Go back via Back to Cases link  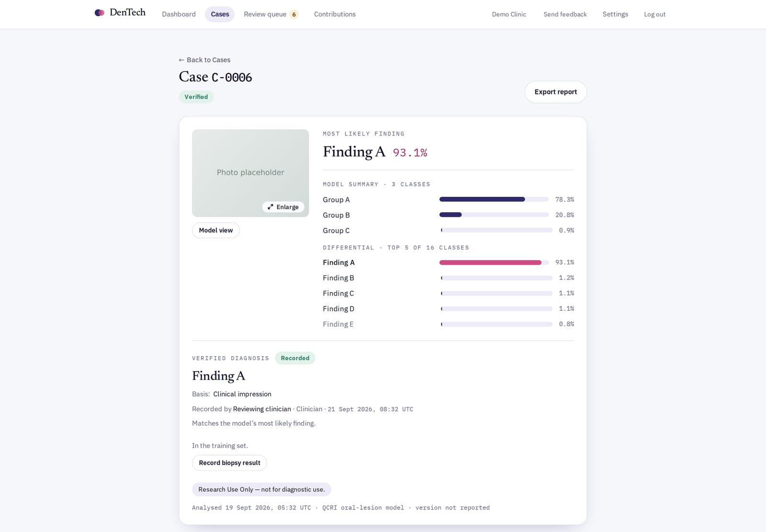[204, 60]
